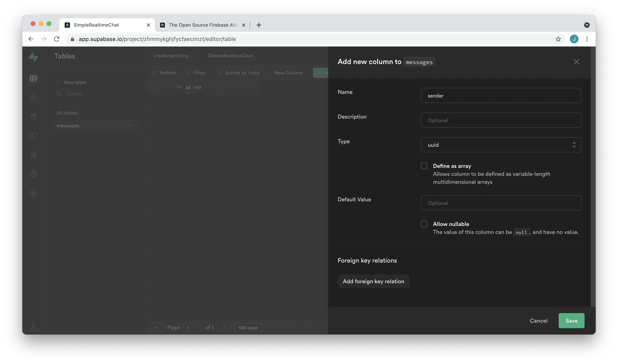Open the Storage panel from the sidebar

point(33,116)
